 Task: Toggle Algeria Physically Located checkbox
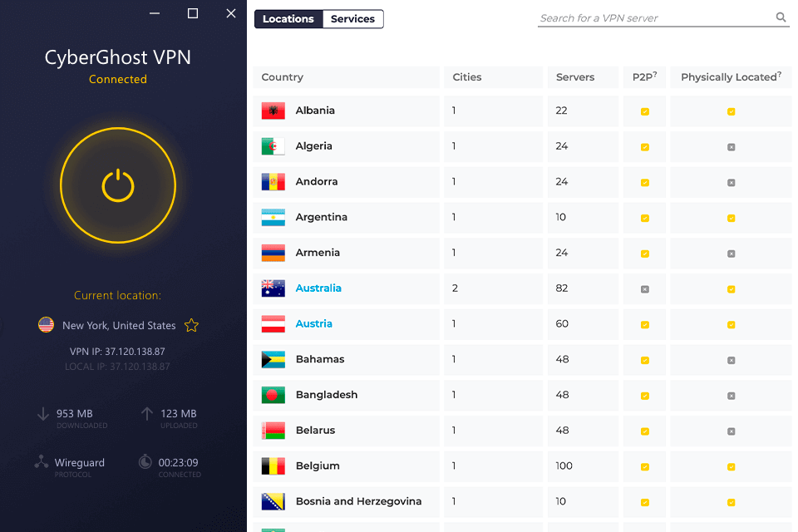point(731,147)
